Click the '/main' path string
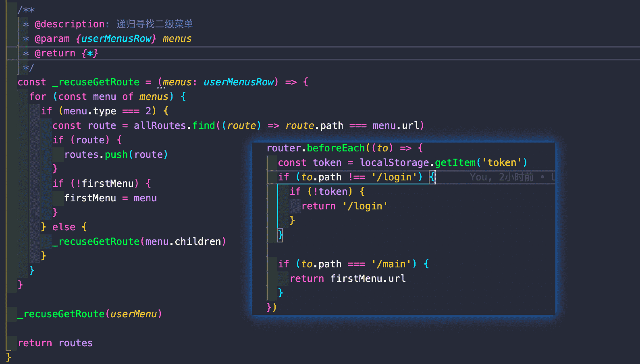 tap(391, 264)
